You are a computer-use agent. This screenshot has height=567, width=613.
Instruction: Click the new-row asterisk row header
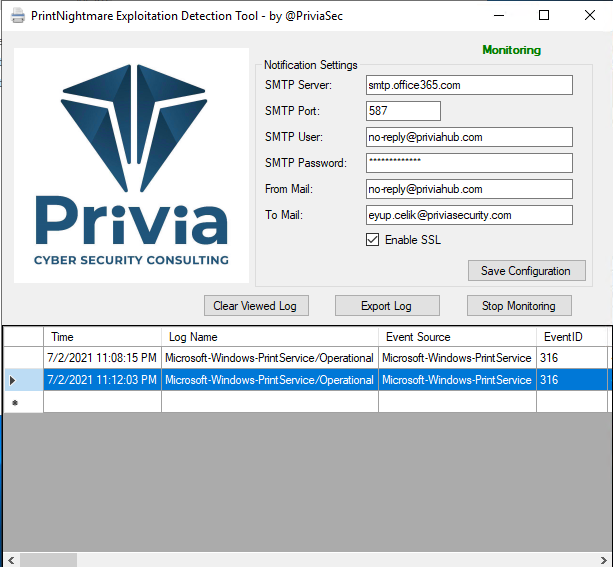click(x=23, y=402)
